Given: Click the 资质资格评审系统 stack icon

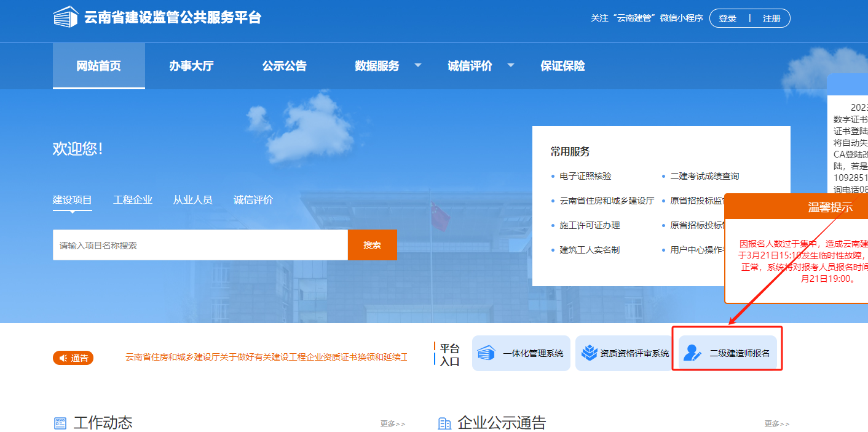Looking at the screenshot, I should (590, 353).
